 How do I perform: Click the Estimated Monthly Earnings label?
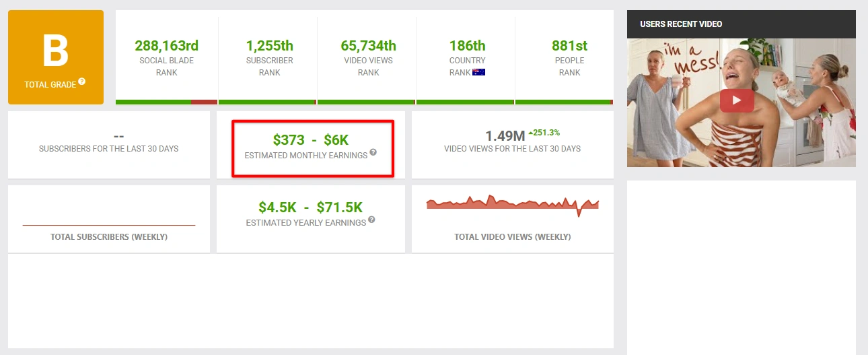coord(306,155)
